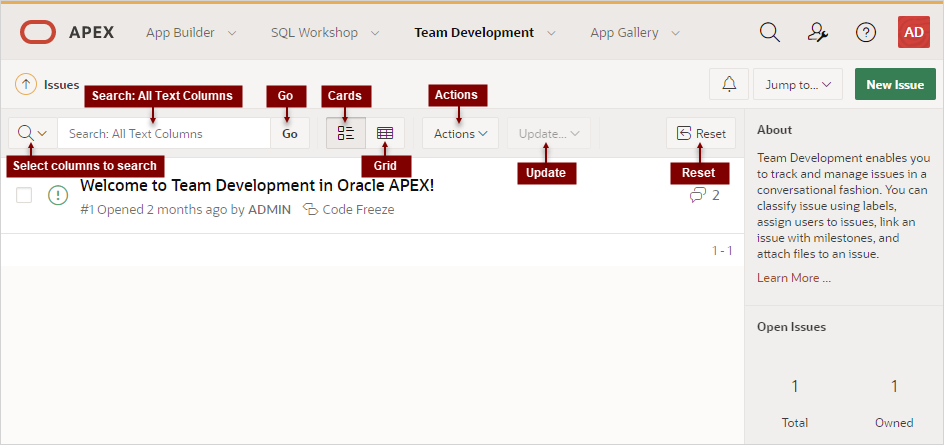944x445 pixels.
Task: Go to App Gallery
Action: pos(624,33)
